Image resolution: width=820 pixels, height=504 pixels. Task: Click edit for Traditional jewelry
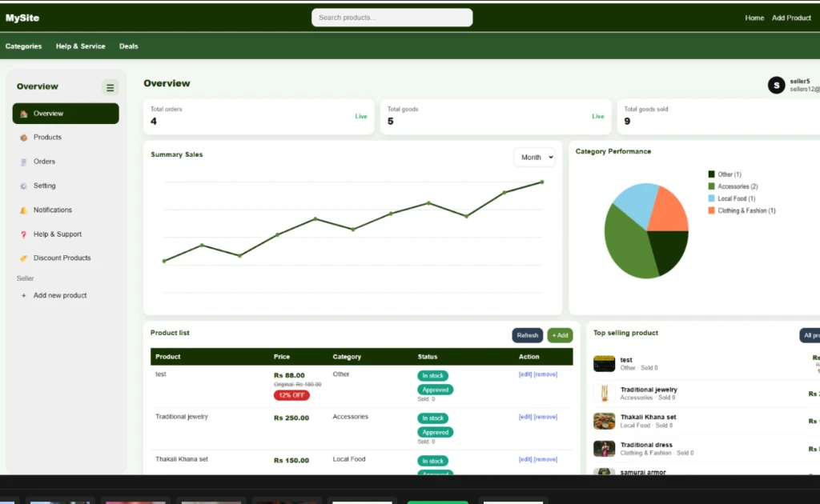point(525,417)
